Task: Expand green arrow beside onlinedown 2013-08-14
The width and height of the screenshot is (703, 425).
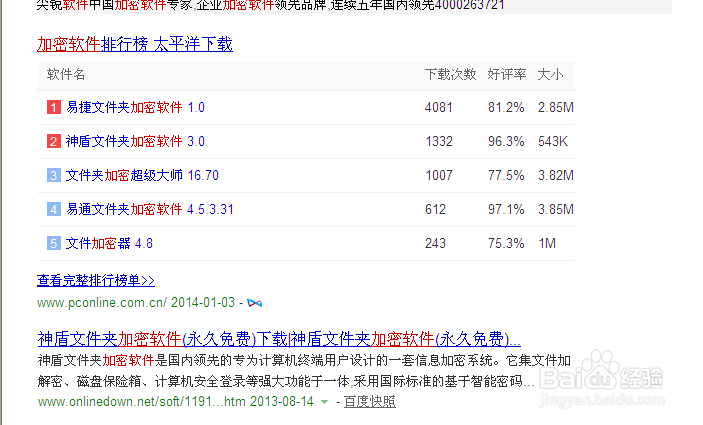Action: tap(324, 402)
